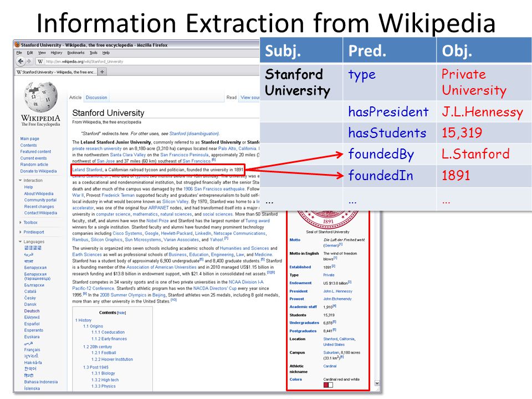Viewport: 532px width, 399px height.
Task: Hide the Contents table via hide link
Action: (x=121, y=313)
